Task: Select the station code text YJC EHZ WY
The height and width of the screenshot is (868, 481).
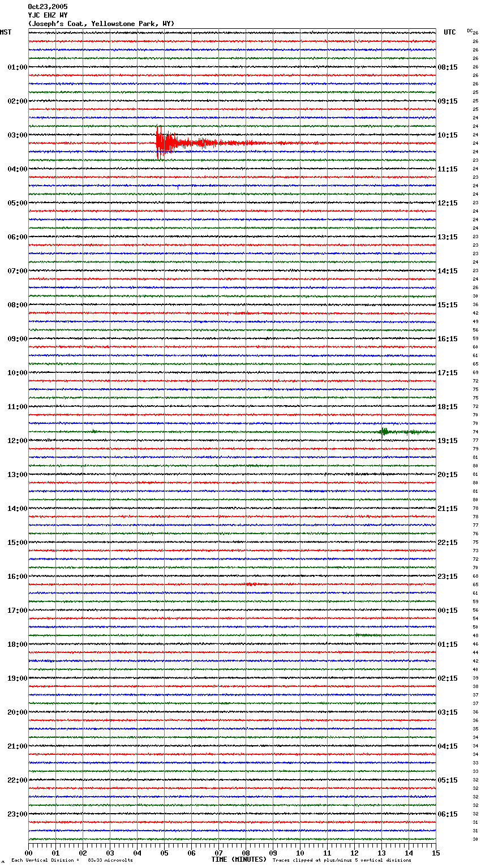Action: pos(48,15)
